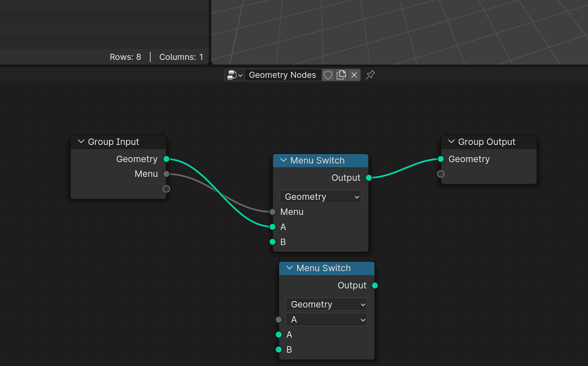Click upper Menu Switch A input socket
Image resolution: width=588 pixels, height=366 pixels.
pyautogui.click(x=273, y=227)
